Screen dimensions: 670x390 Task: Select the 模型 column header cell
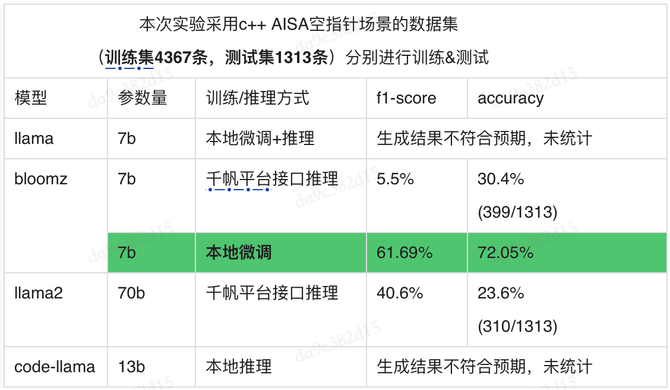pyautogui.click(x=56, y=98)
